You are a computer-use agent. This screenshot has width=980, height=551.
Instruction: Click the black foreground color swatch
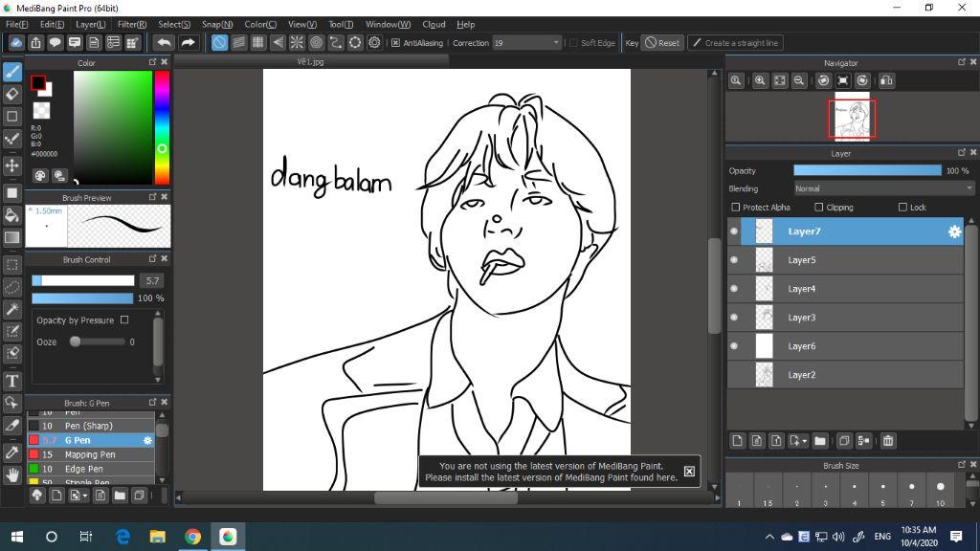38,82
